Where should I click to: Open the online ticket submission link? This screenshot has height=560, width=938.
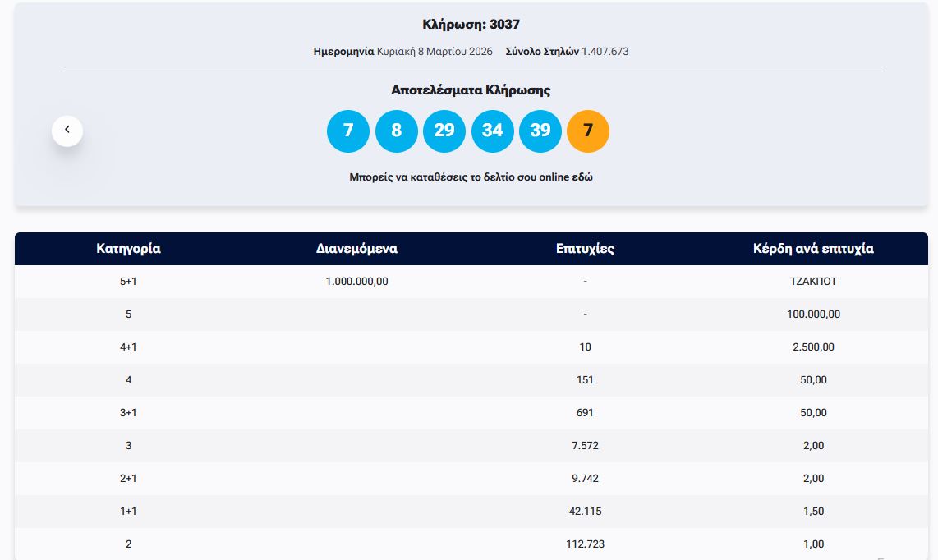click(471, 177)
